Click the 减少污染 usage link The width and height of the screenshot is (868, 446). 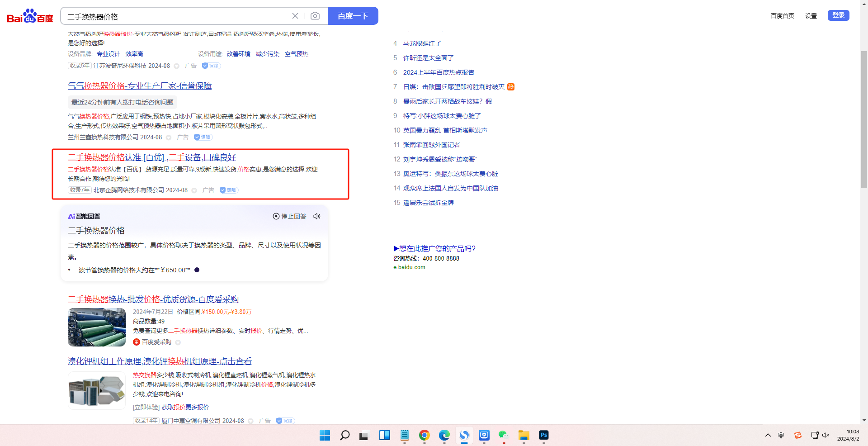[x=268, y=54]
